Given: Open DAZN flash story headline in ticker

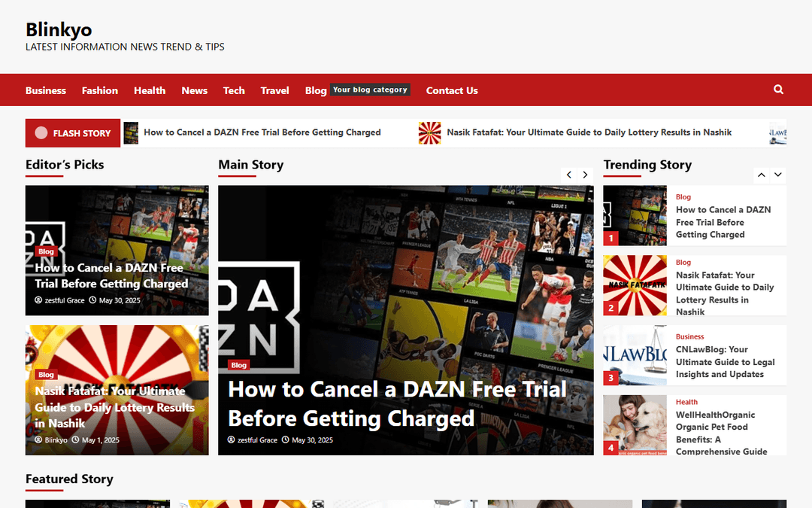Looking at the screenshot, I should pos(262,132).
